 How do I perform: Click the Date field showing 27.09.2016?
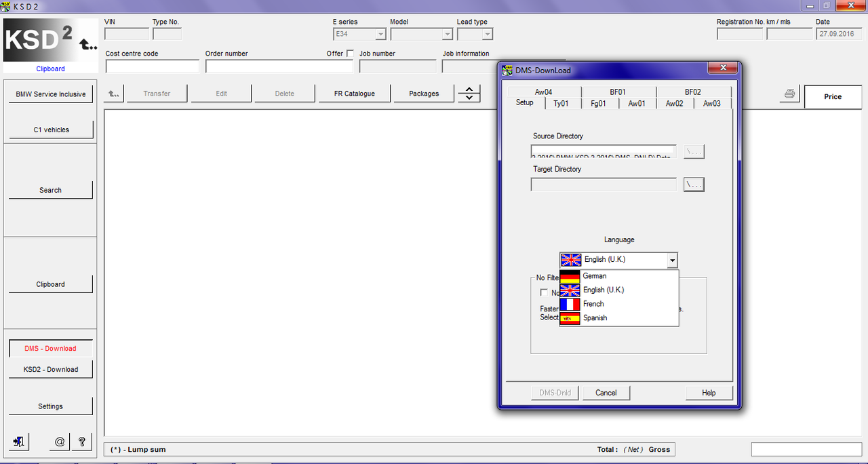point(838,34)
